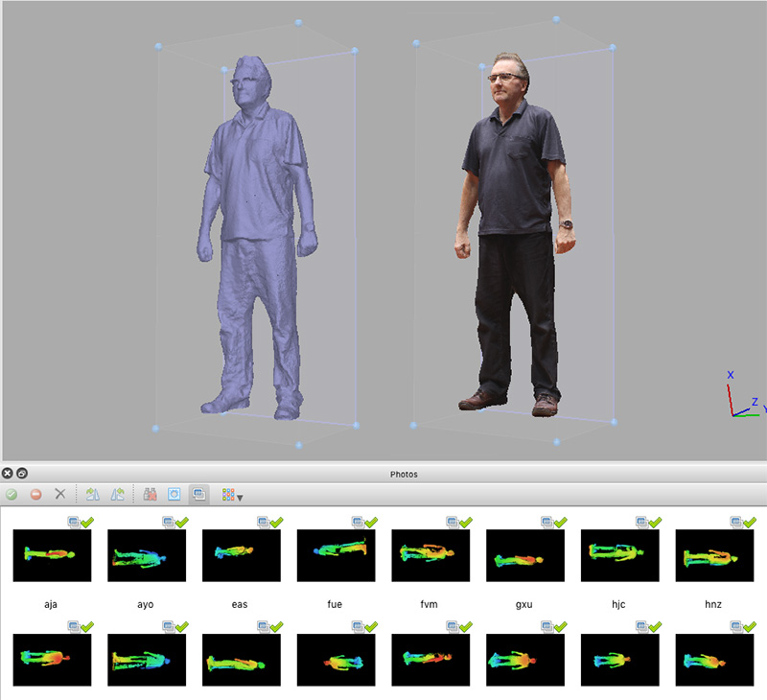Click the Photos pane title
The image size is (767, 700).
pos(404,474)
